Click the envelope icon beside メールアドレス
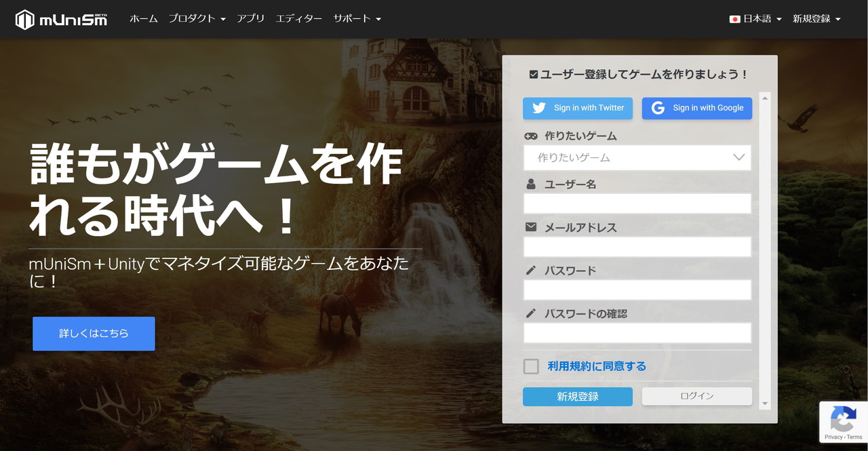The image size is (868, 451). click(x=531, y=227)
